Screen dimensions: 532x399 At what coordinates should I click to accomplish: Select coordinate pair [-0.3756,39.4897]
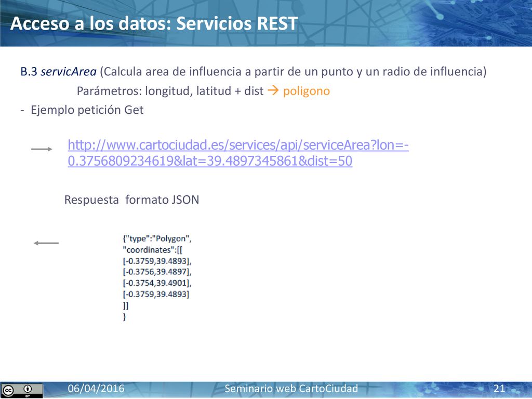(x=157, y=272)
